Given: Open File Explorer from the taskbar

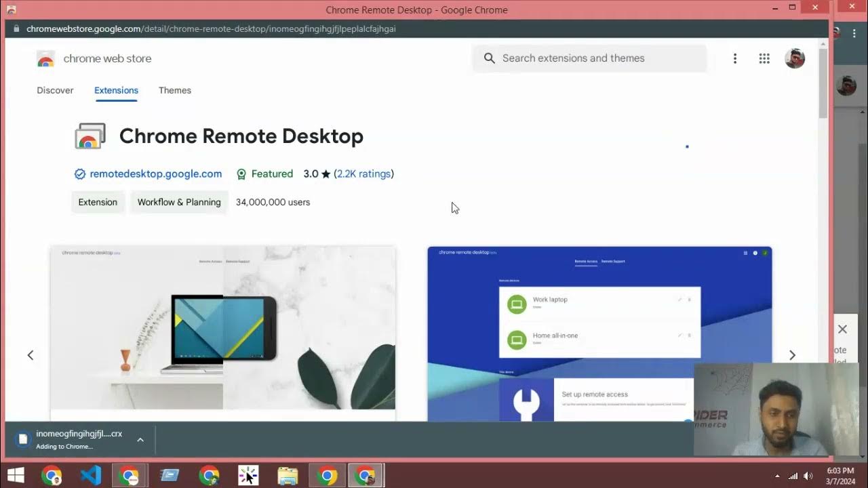Looking at the screenshot, I should tap(288, 476).
